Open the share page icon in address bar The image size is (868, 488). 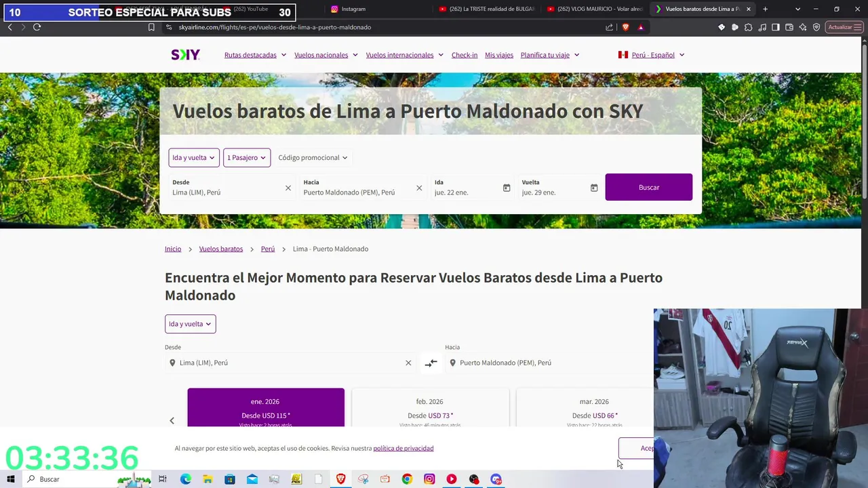tap(609, 27)
